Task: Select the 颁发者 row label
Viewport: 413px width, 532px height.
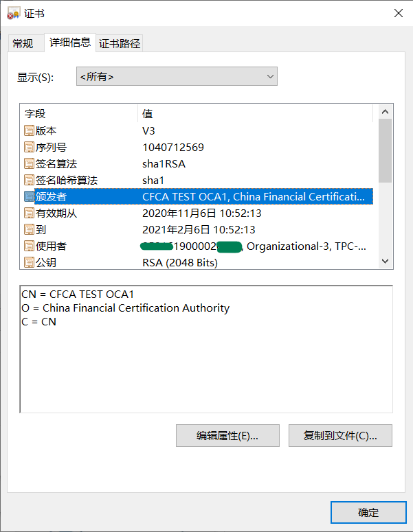Action: point(51,196)
